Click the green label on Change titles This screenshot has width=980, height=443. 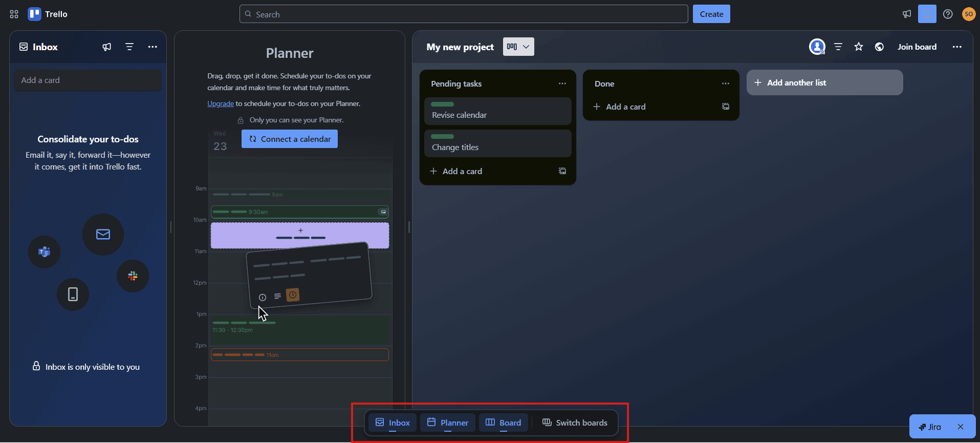pos(442,136)
